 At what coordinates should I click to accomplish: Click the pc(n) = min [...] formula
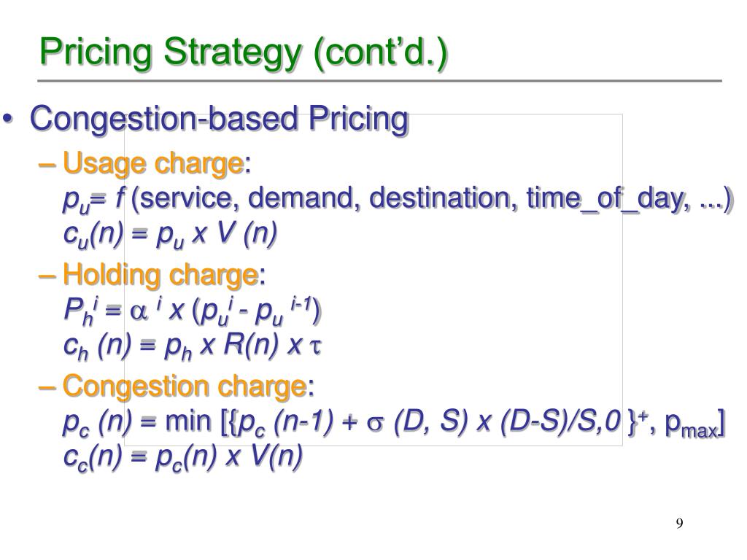pos(394,423)
